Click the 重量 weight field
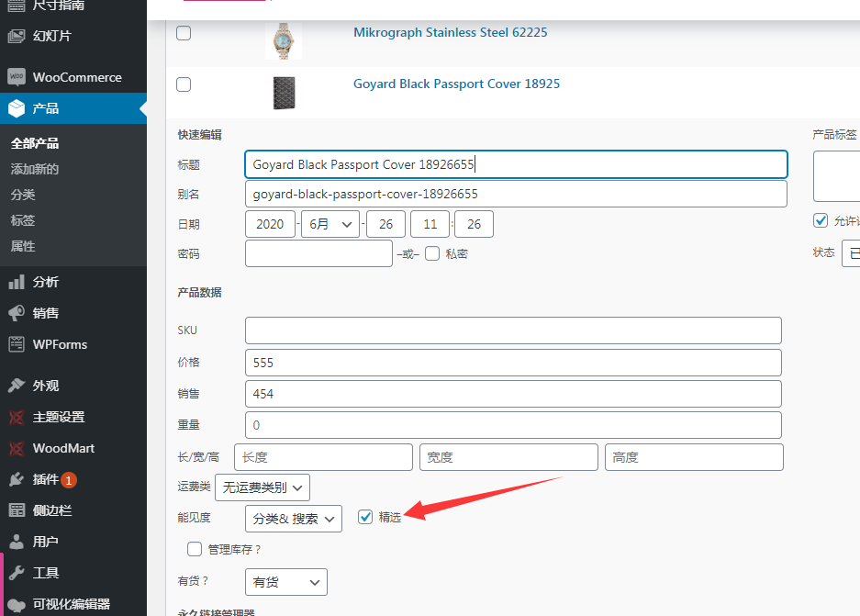Screen dimensions: 860x616 coord(513,425)
